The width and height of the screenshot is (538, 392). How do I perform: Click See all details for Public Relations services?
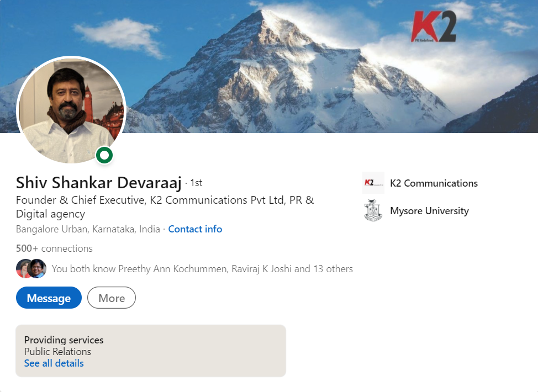click(x=54, y=363)
